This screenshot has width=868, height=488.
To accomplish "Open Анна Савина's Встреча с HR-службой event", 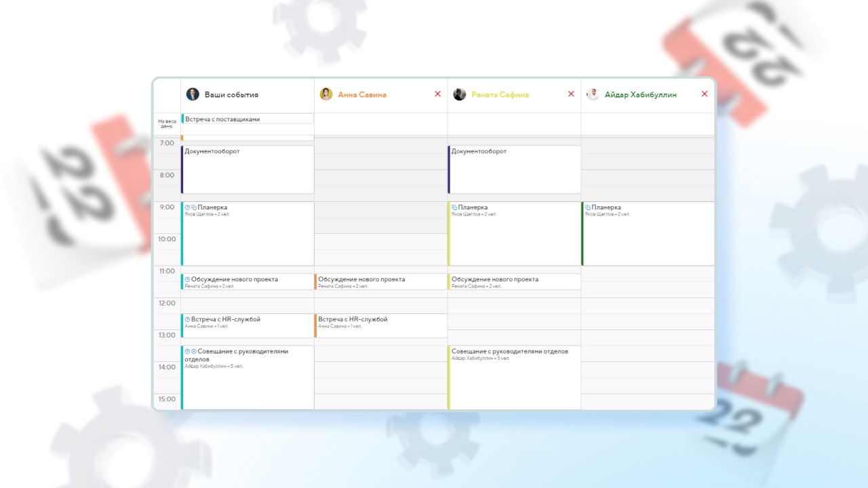I will click(381, 325).
